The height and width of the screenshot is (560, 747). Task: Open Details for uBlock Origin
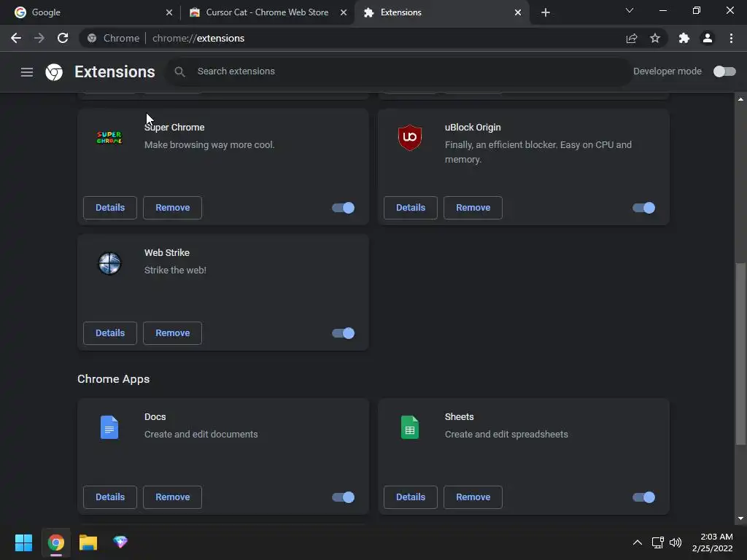411,208
